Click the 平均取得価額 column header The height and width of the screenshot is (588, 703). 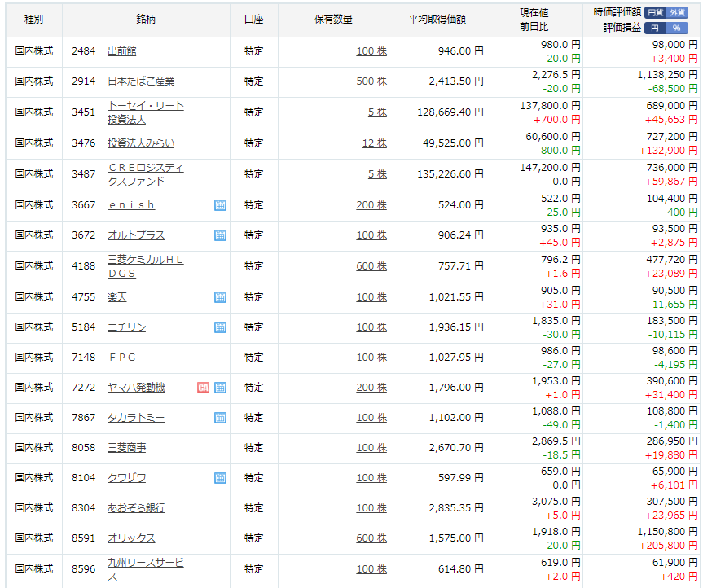437,19
